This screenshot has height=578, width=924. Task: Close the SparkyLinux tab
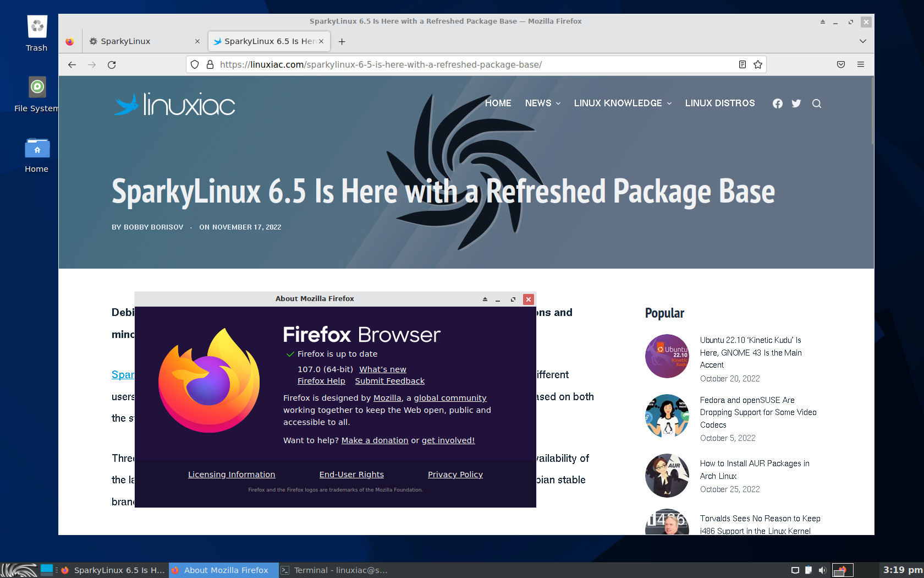197,41
